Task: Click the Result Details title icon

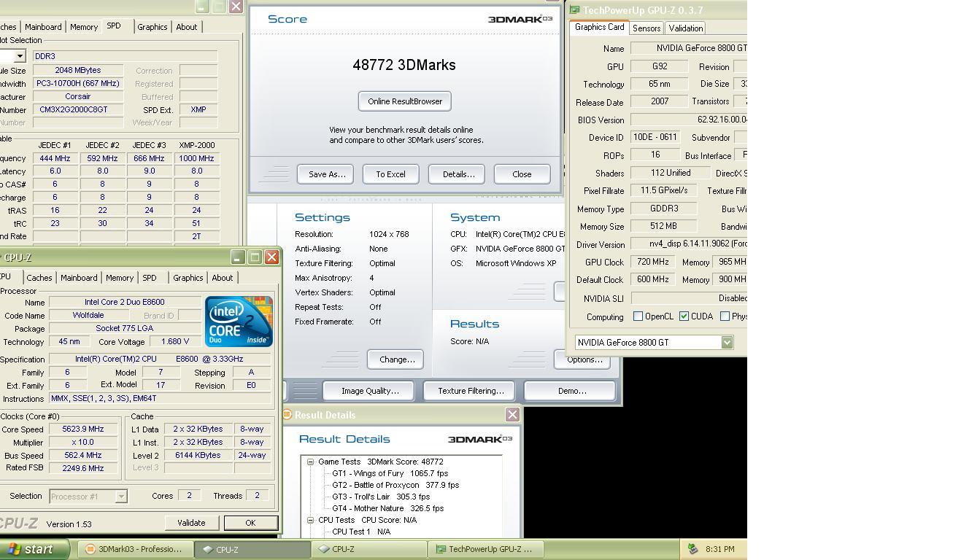Action: pos(287,415)
